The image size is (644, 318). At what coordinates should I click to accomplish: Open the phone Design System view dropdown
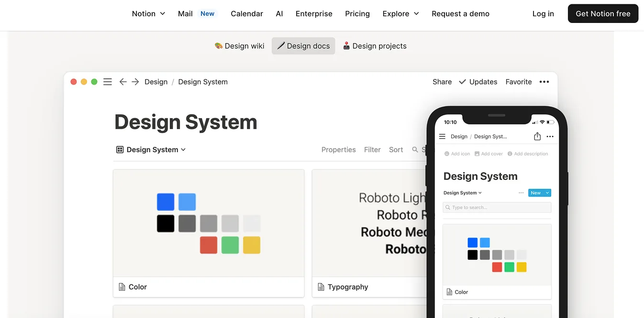pyautogui.click(x=463, y=193)
